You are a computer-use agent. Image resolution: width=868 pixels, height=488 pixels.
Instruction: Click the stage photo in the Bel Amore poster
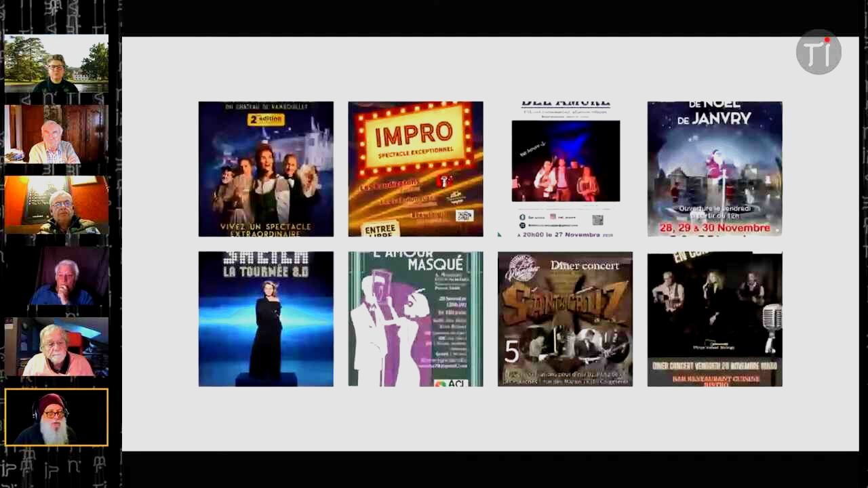[566, 161]
